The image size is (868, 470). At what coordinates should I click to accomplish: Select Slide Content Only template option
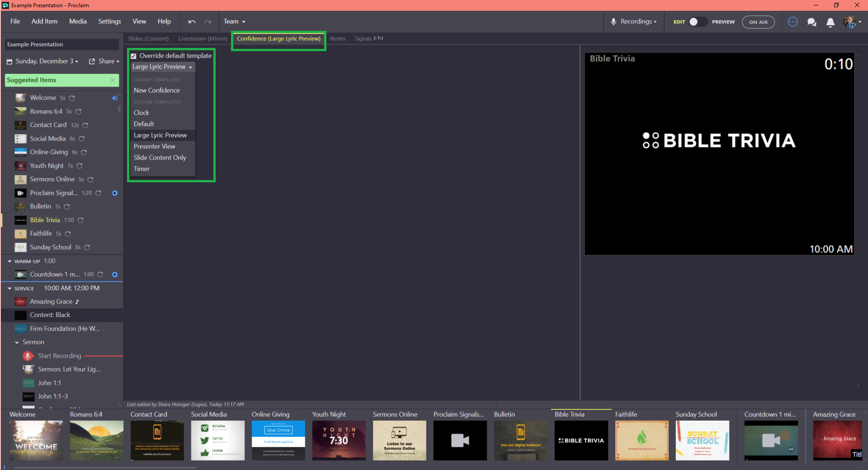click(163, 158)
